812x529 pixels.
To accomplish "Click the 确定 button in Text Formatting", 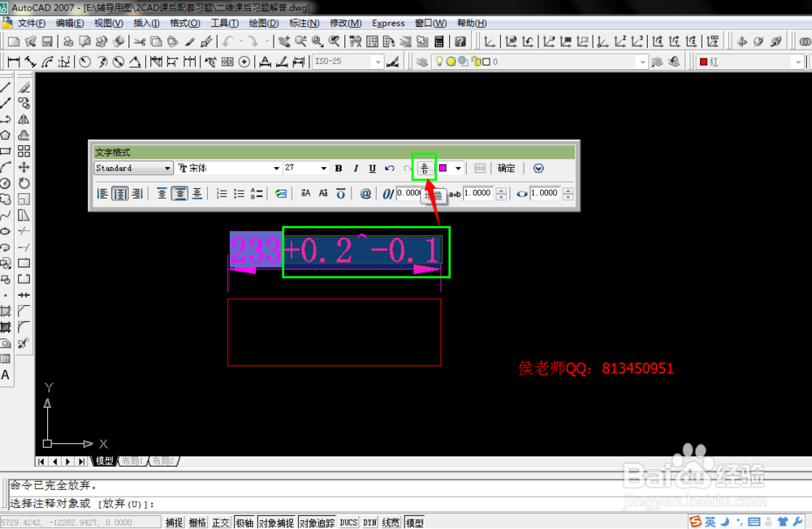I will tap(507, 168).
